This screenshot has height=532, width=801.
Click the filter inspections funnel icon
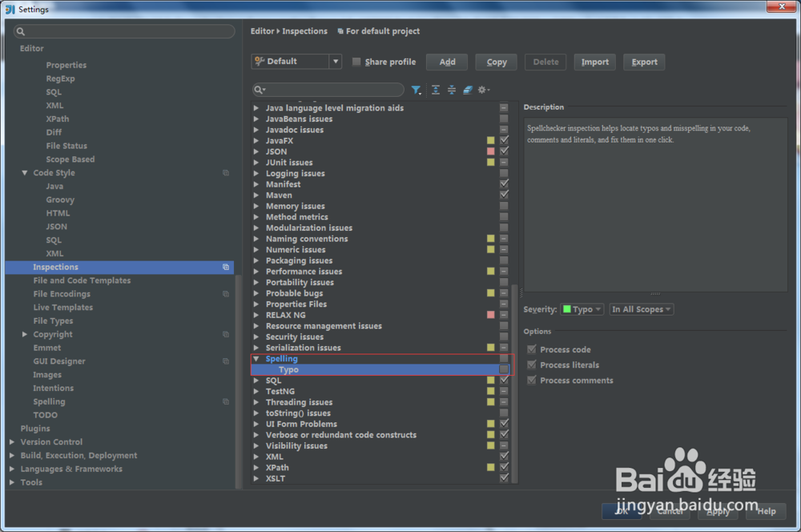click(x=417, y=90)
